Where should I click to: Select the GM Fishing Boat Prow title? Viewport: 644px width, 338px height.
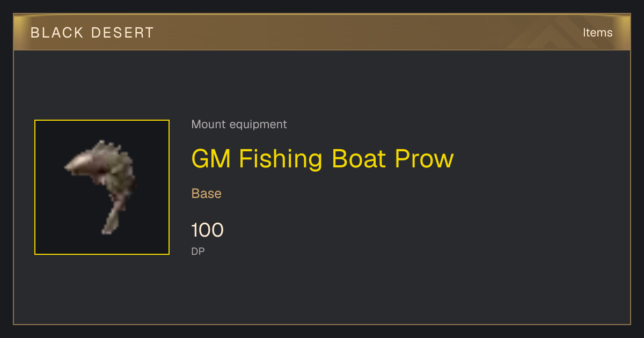[x=323, y=159]
